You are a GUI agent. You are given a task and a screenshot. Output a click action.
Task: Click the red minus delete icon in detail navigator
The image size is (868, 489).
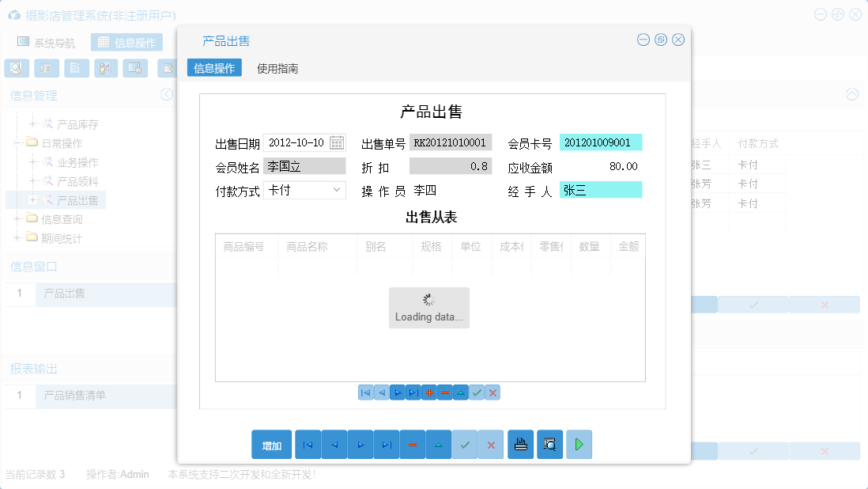tap(444, 392)
